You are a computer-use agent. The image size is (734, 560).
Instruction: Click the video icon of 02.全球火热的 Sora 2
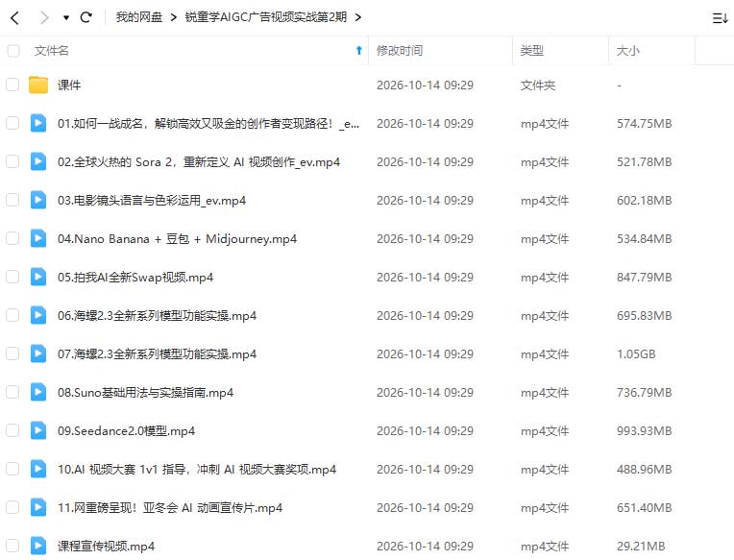38,161
